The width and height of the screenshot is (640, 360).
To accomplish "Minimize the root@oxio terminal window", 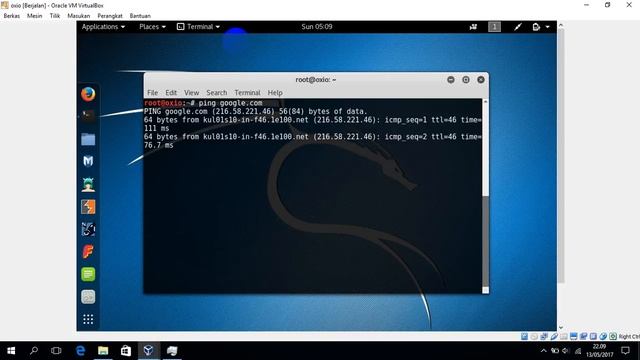I will tap(451, 80).
